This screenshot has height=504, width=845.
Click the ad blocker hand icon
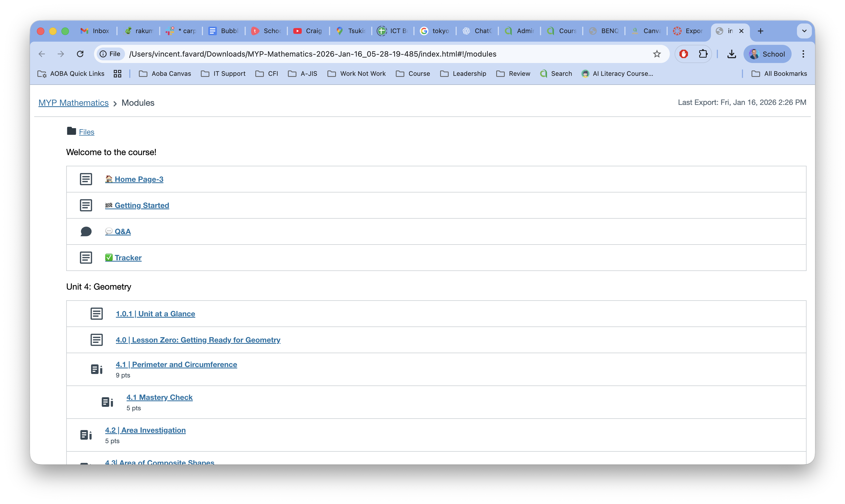(x=683, y=54)
